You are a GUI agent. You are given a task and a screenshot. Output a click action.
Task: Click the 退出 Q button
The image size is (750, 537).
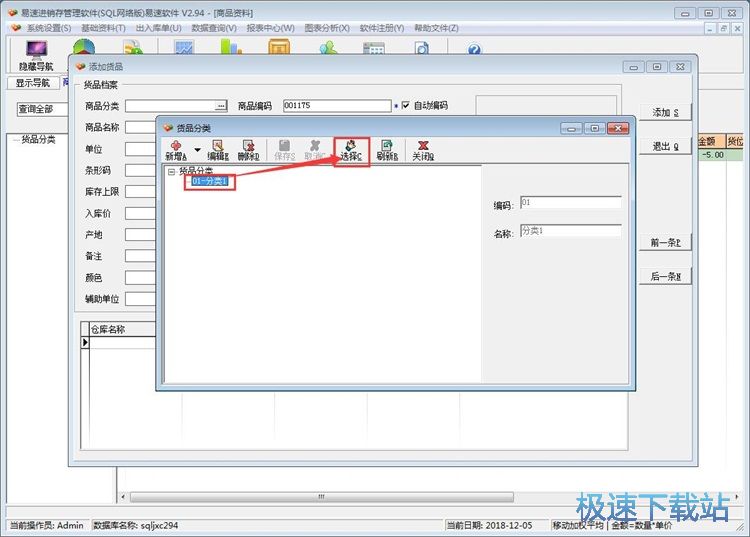pos(665,146)
